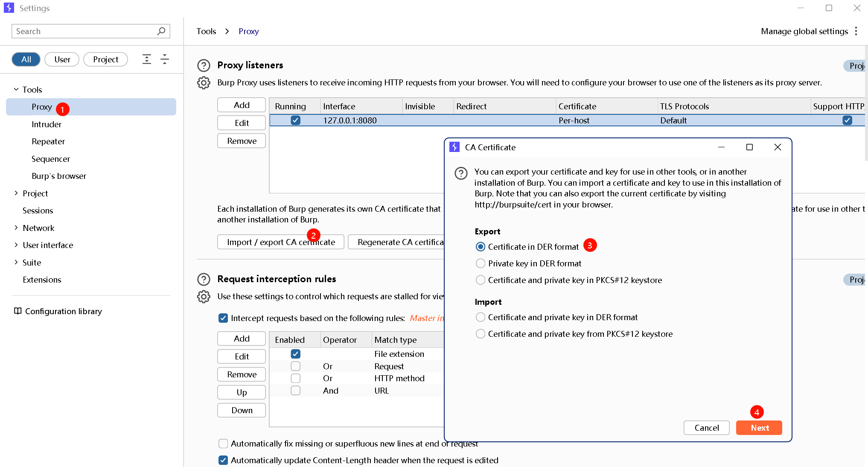Switch to the User settings filter
The image size is (868, 467).
coord(62,59)
